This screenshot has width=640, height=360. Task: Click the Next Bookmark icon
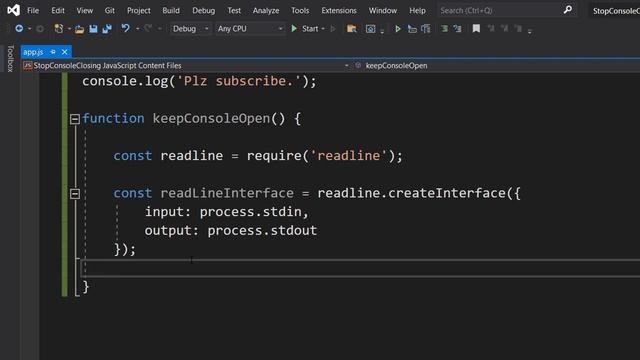[505, 28]
